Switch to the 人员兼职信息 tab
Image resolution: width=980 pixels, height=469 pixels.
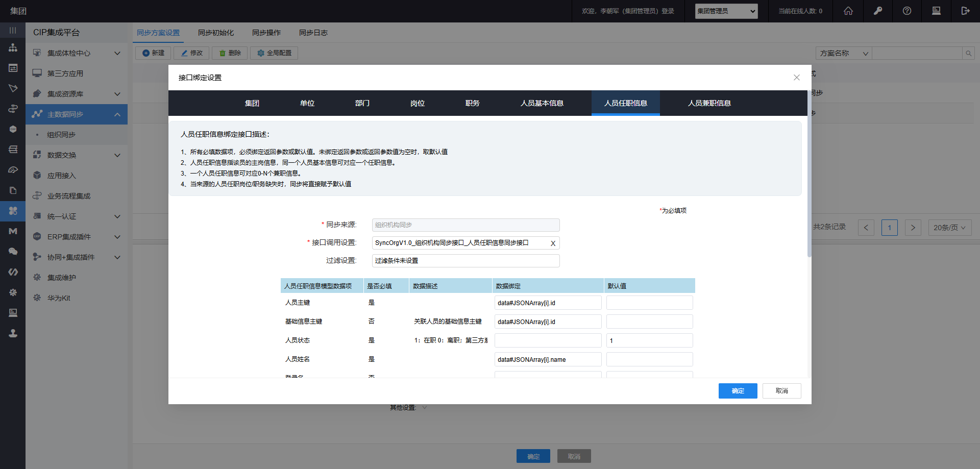coord(709,103)
